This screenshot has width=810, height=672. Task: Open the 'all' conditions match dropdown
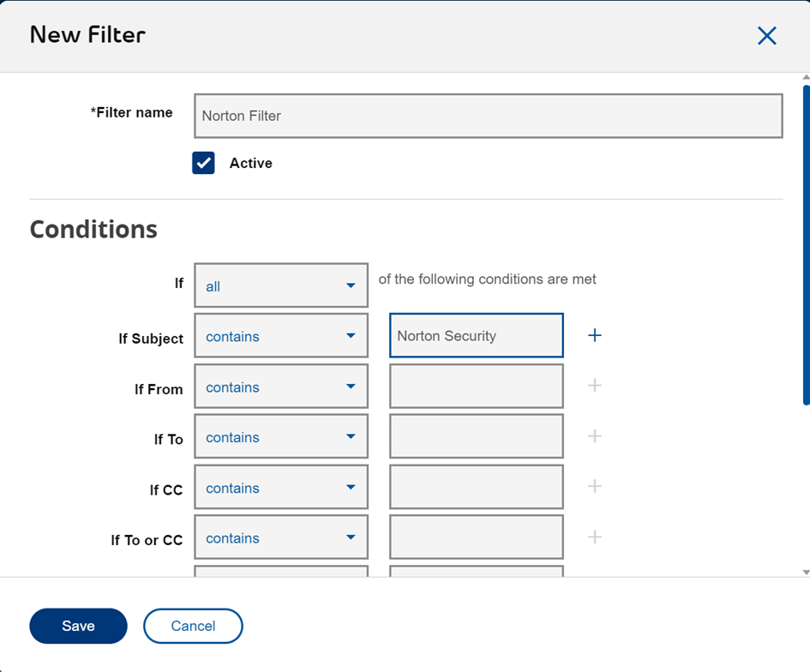click(281, 285)
